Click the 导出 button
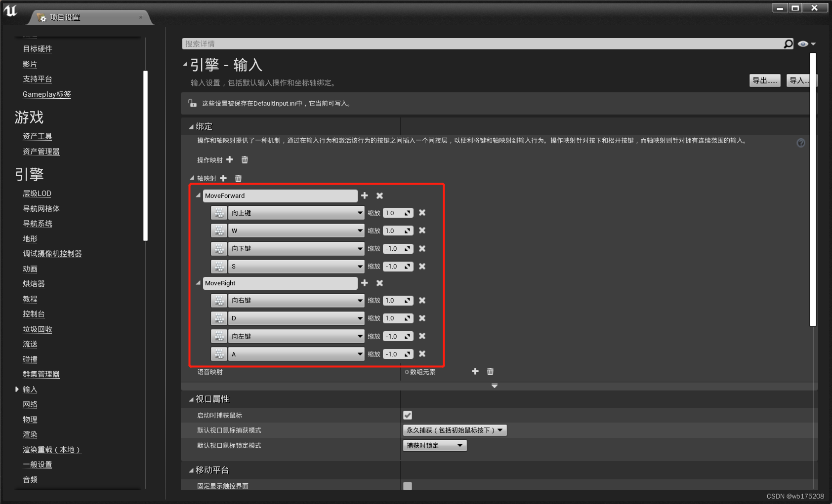The width and height of the screenshot is (832, 504). click(x=764, y=80)
